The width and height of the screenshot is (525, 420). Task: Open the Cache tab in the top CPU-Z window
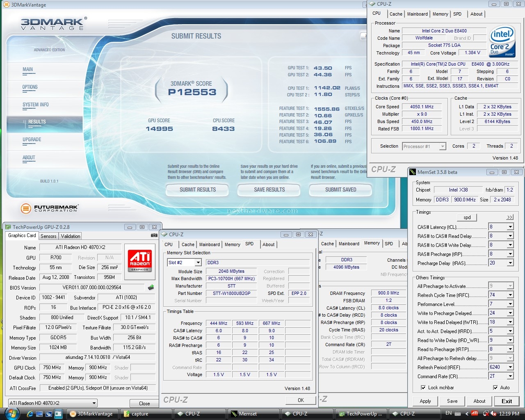click(x=396, y=14)
